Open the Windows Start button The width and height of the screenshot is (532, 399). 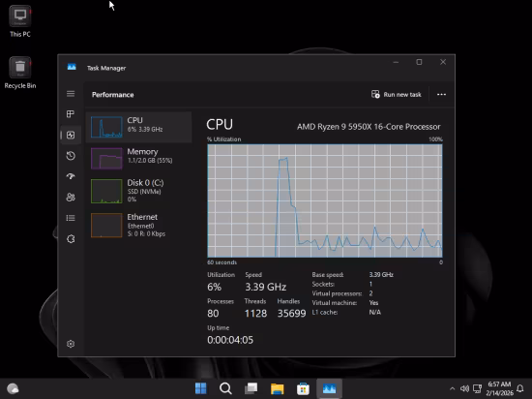pyautogui.click(x=200, y=388)
